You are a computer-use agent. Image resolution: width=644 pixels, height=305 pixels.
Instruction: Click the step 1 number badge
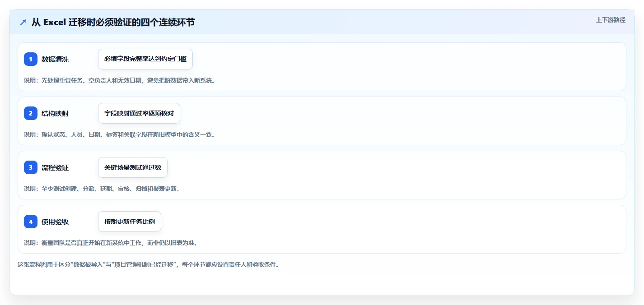click(x=31, y=59)
